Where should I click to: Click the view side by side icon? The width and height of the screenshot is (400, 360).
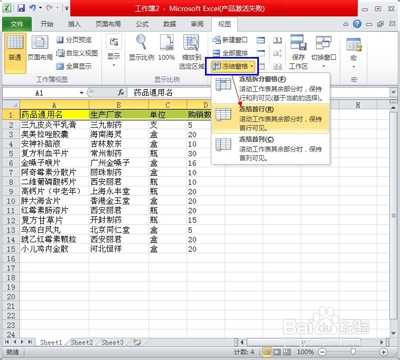277,40
